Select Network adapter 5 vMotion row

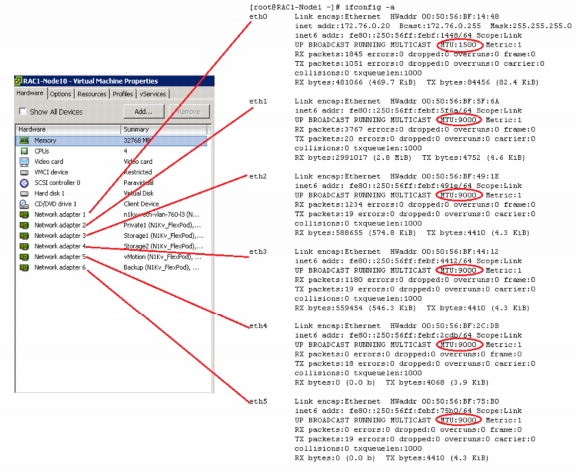pyautogui.click(x=111, y=257)
